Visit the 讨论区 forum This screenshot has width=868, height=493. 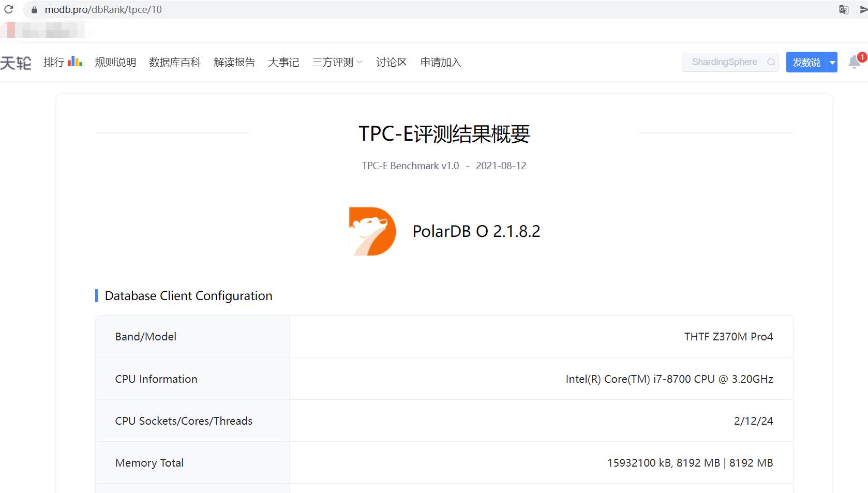tap(392, 62)
